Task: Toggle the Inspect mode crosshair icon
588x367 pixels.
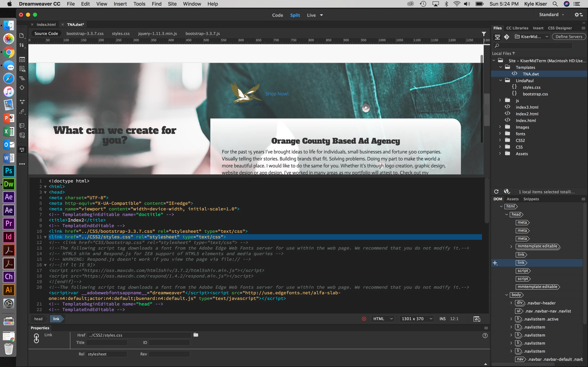Action: coord(22,88)
